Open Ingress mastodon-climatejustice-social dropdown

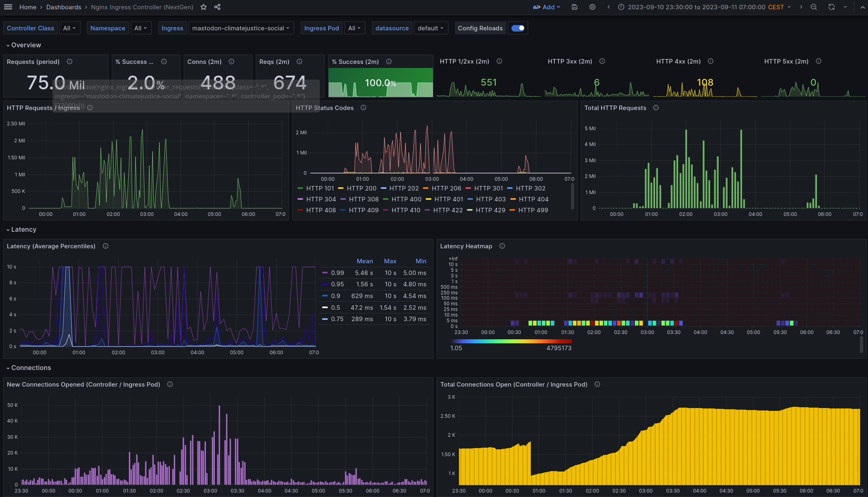click(x=241, y=28)
